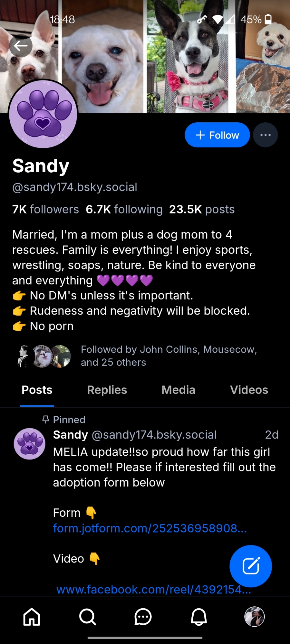290x644 pixels.
Task: Tap the compose new post button
Action: pyautogui.click(x=251, y=566)
